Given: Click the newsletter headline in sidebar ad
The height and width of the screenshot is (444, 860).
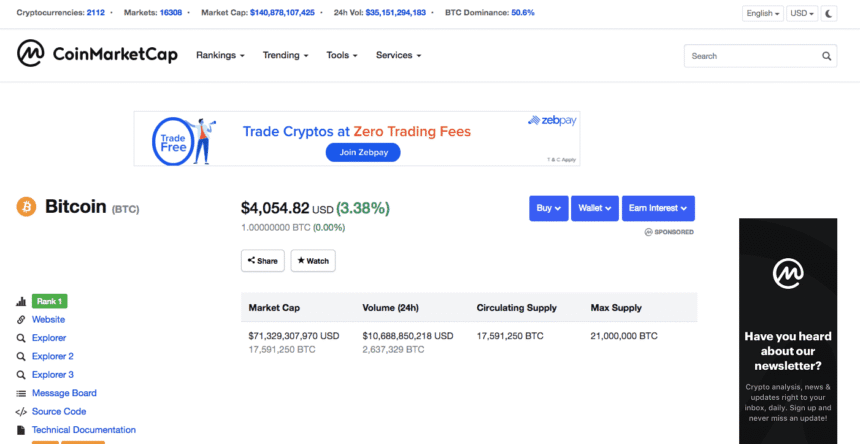Looking at the screenshot, I should click(788, 351).
